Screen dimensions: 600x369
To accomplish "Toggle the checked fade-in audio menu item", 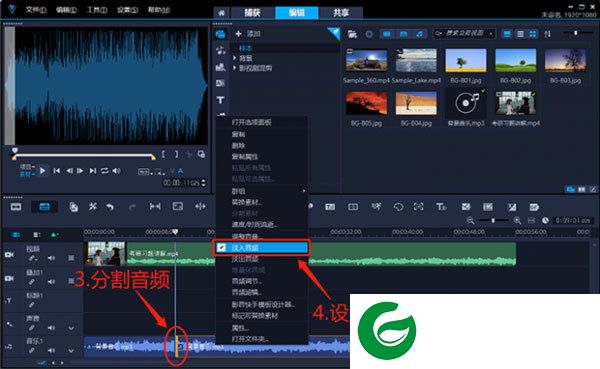I will click(x=261, y=248).
